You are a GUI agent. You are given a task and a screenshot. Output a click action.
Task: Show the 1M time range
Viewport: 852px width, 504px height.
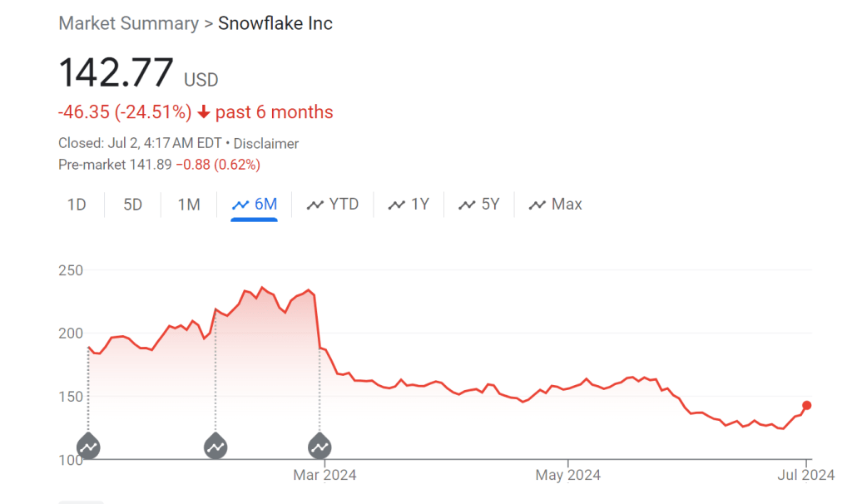(189, 205)
